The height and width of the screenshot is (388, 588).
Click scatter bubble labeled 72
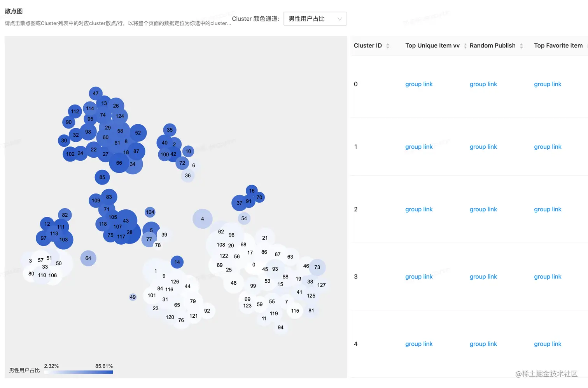click(182, 163)
